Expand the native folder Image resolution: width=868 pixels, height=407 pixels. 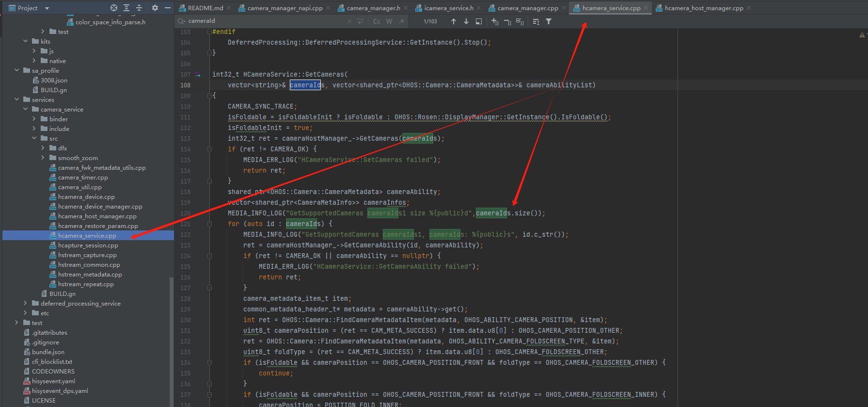tap(34, 61)
